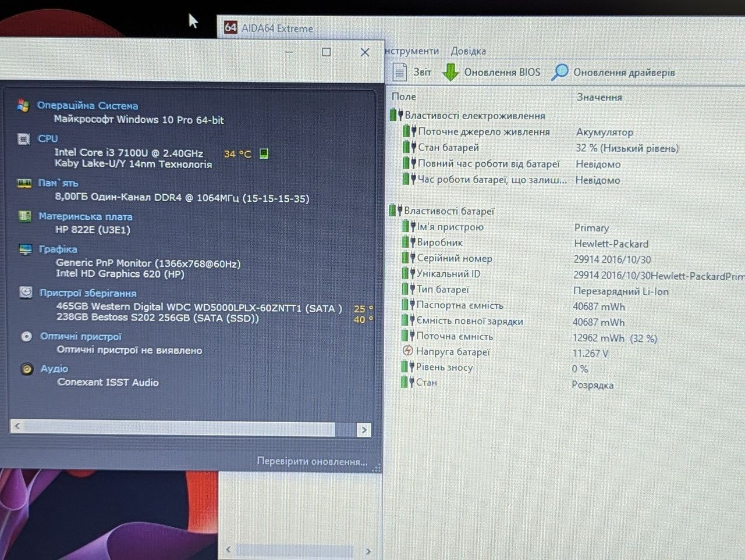Click the Поле column header

coord(404,97)
